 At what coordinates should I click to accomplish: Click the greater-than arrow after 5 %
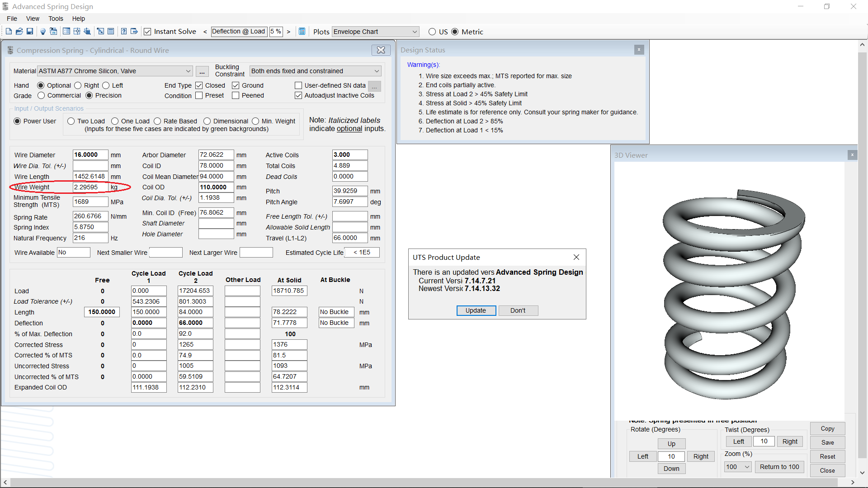[288, 32]
